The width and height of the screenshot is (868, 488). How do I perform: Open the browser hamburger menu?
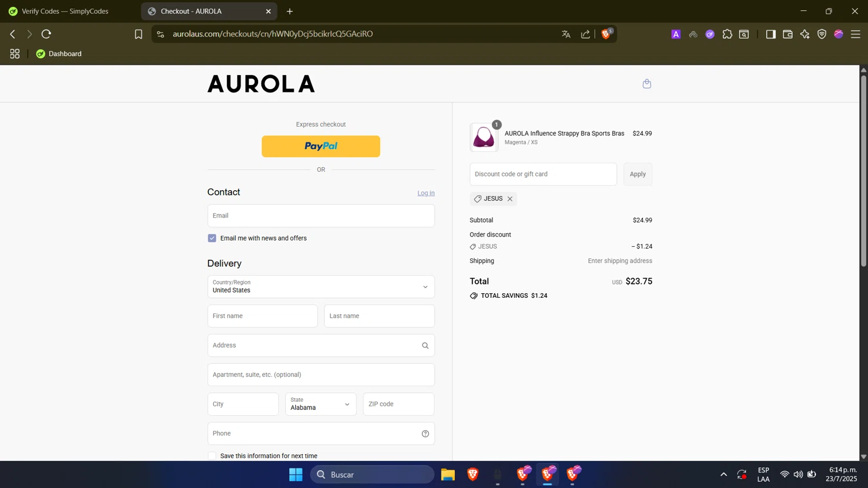pos(855,34)
